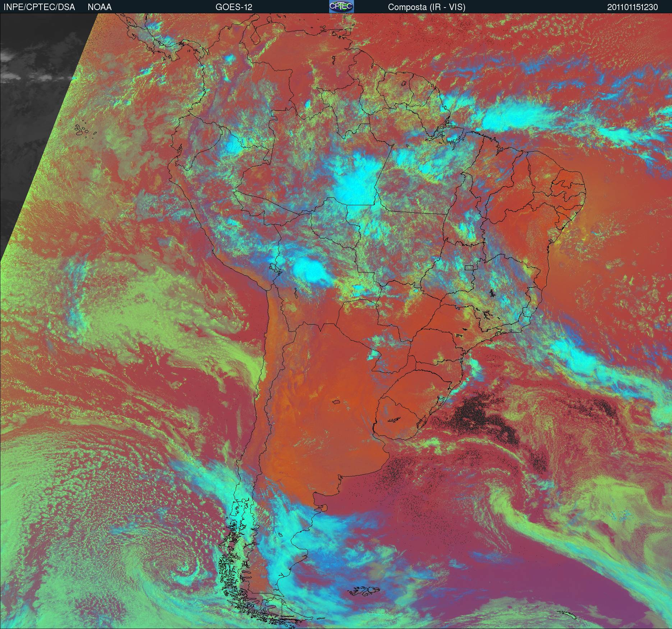Click the GOES-12 satellite label
The height and width of the screenshot is (629, 672).
coord(234,7)
